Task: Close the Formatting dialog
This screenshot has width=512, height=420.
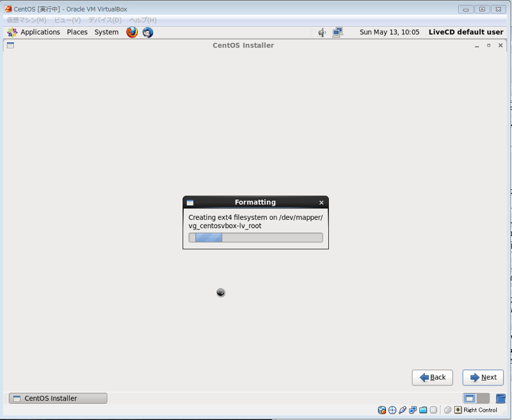Action: coord(321,203)
